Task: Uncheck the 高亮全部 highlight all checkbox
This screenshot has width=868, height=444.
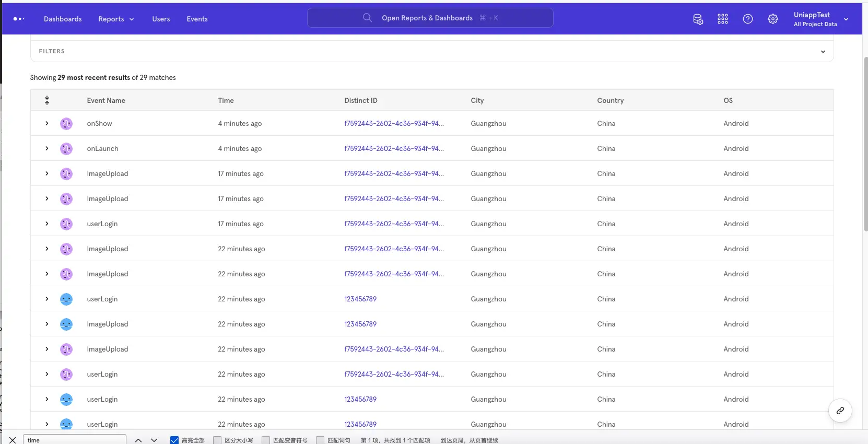Action: tap(174, 440)
